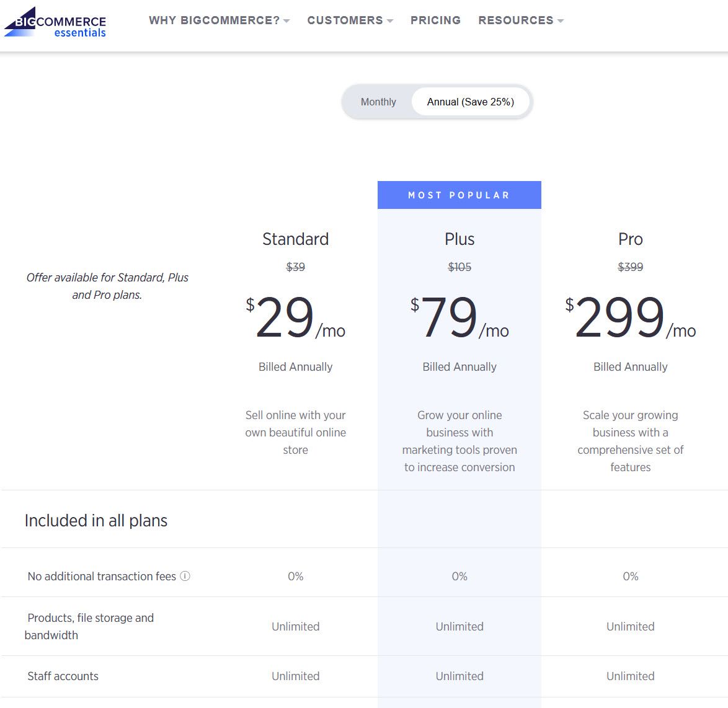Click 0% under the Pro column

(630, 576)
